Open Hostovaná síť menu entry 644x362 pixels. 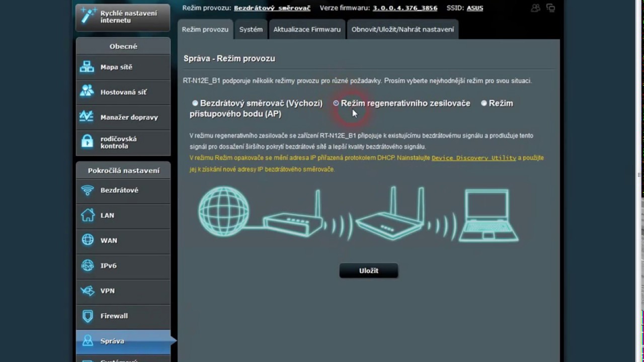tap(123, 92)
